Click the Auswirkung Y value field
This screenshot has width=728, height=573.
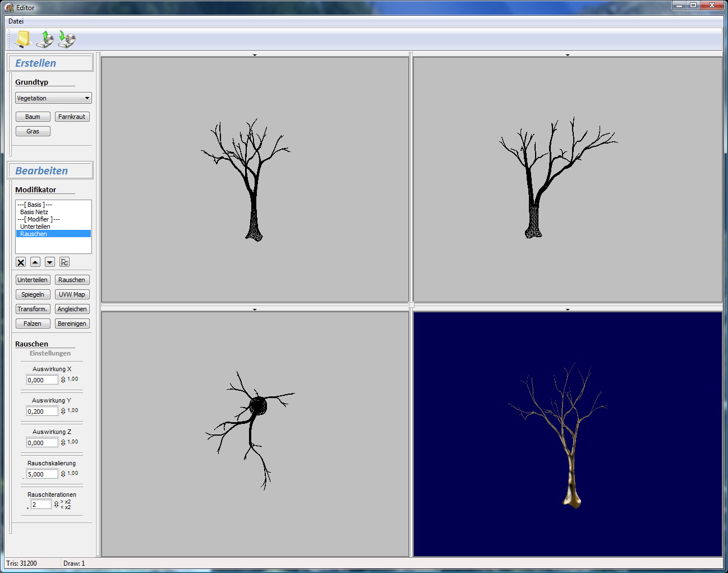[42, 412]
